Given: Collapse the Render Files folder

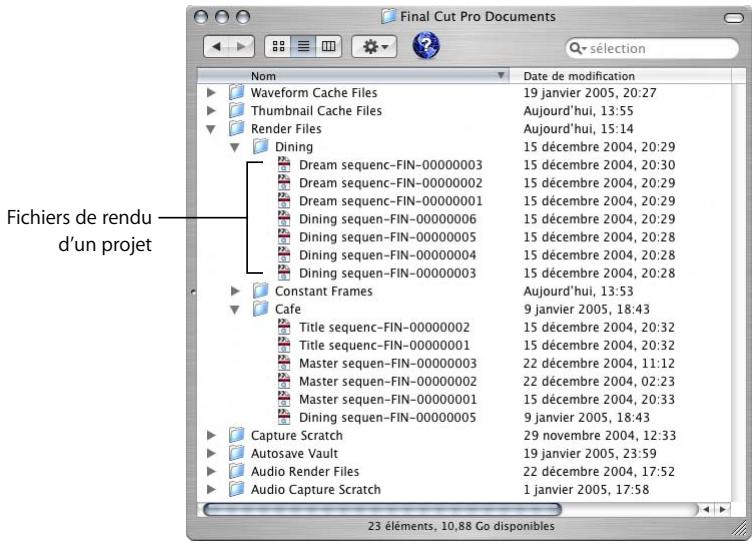Looking at the screenshot, I should click(211, 129).
